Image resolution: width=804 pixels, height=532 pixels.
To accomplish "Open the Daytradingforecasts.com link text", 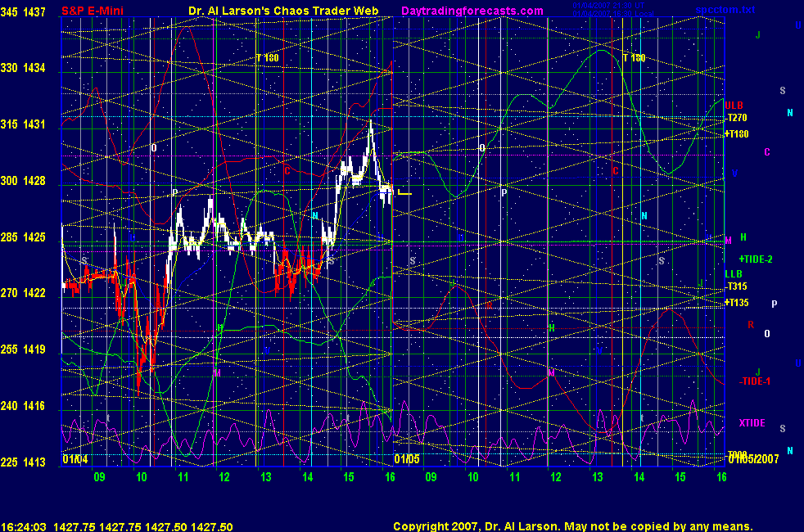I will click(x=472, y=11).
